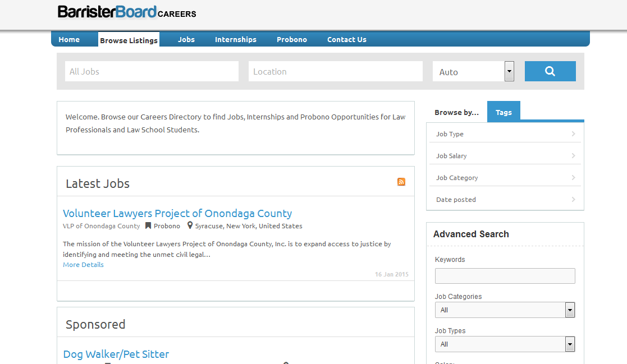
Task: Click the location pin icon beside Syracuse
Action: (190, 225)
